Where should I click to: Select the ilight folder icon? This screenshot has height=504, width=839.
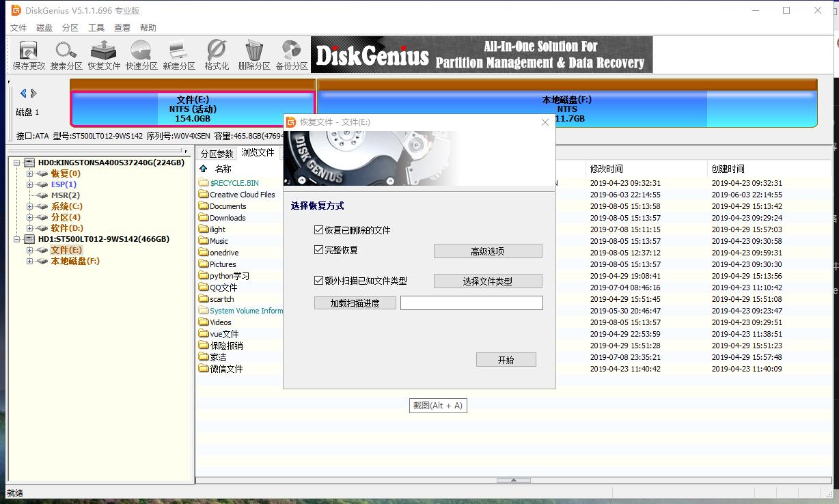click(x=204, y=229)
